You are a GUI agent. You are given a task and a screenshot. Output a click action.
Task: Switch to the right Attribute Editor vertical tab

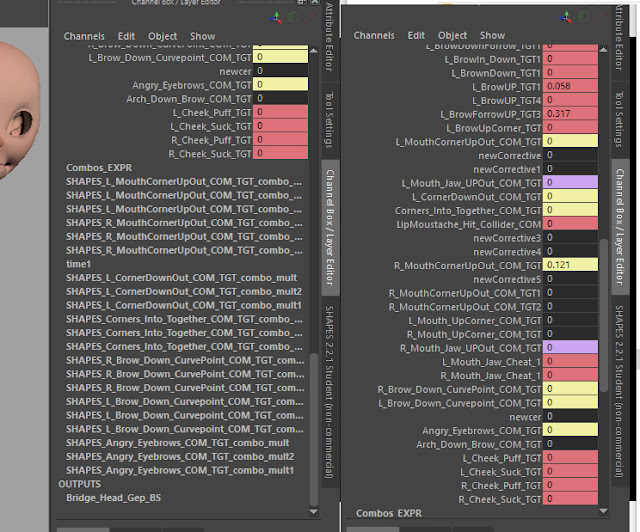click(x=619, y=37)
